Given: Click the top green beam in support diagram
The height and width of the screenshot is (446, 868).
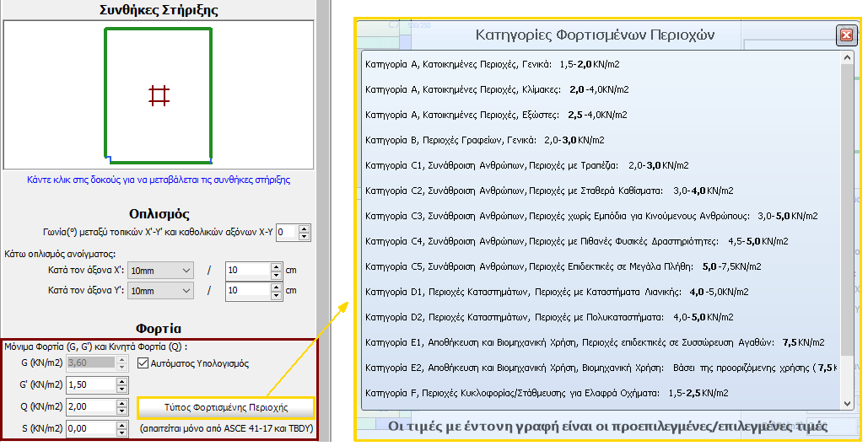Looking at the screenshot, I should coord(159,30).
